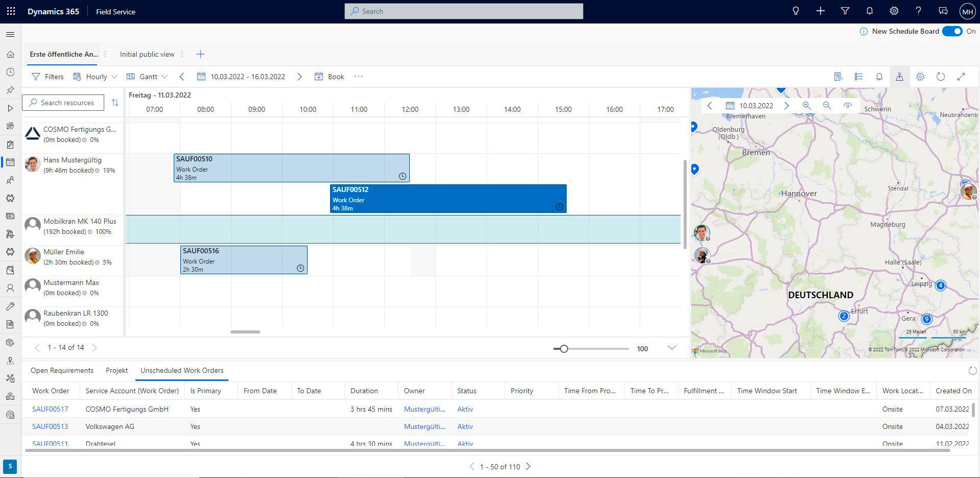
Task: Turn off New Schedule Board toggle
Action: 952,31
